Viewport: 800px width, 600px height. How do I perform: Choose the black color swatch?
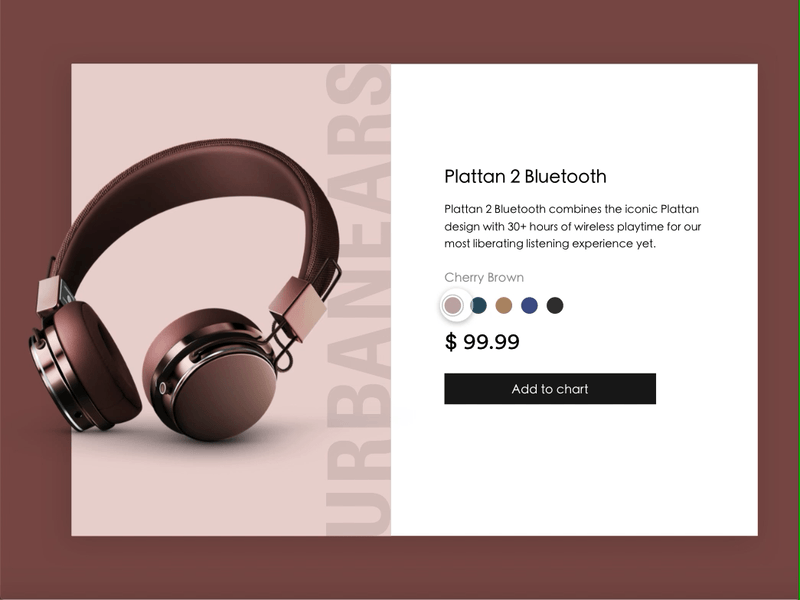pos(555,306)
